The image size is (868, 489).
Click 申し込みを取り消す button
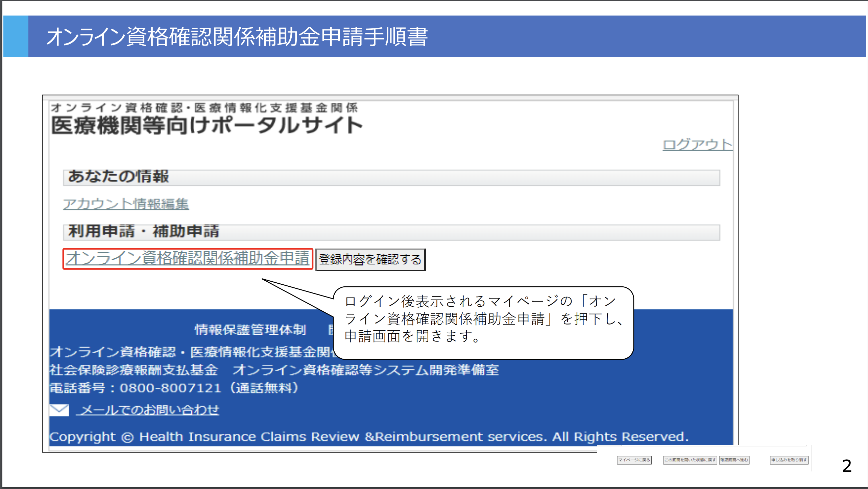pos(789,460)
